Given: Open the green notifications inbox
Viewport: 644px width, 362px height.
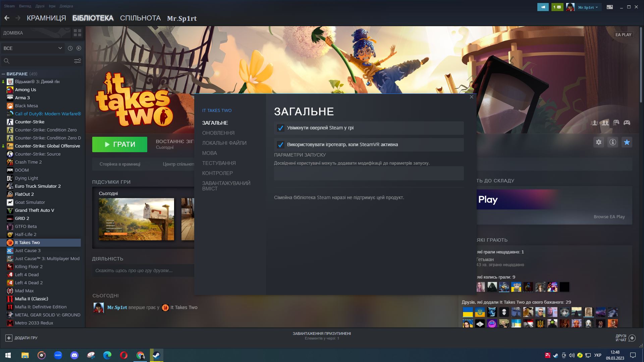Looking at the screenshot, I should (x=557, y=7).
